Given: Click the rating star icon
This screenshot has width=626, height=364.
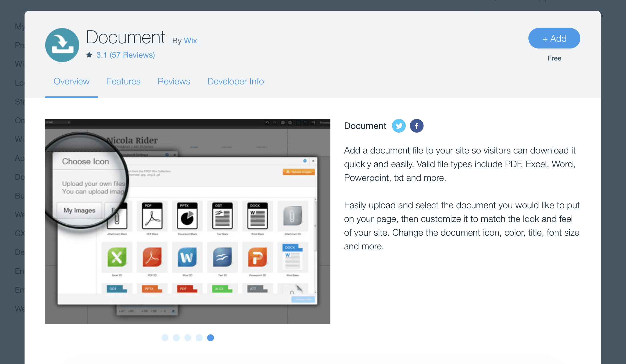Looking at the screenshot, I should [x=89, y=55].
